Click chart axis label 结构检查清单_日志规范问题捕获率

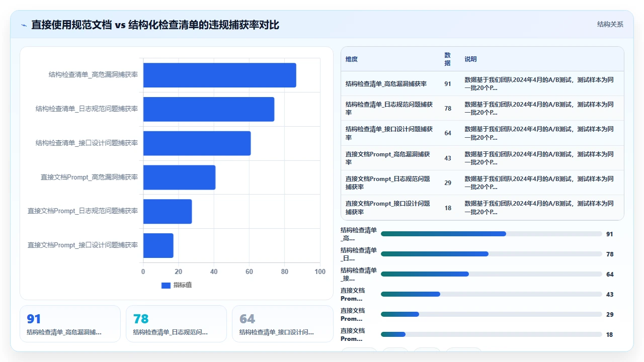click(87, 109)
